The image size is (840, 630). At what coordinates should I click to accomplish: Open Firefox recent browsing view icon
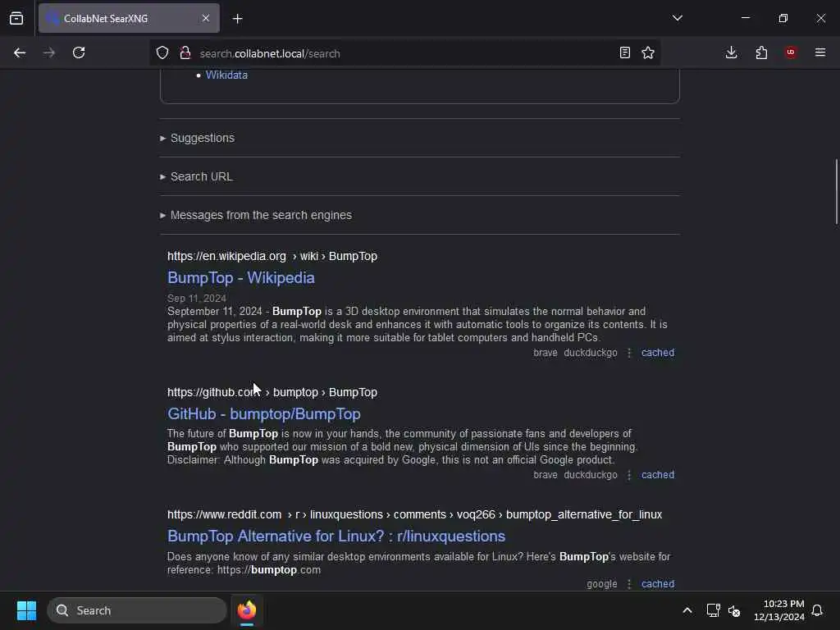pos(16,19)
